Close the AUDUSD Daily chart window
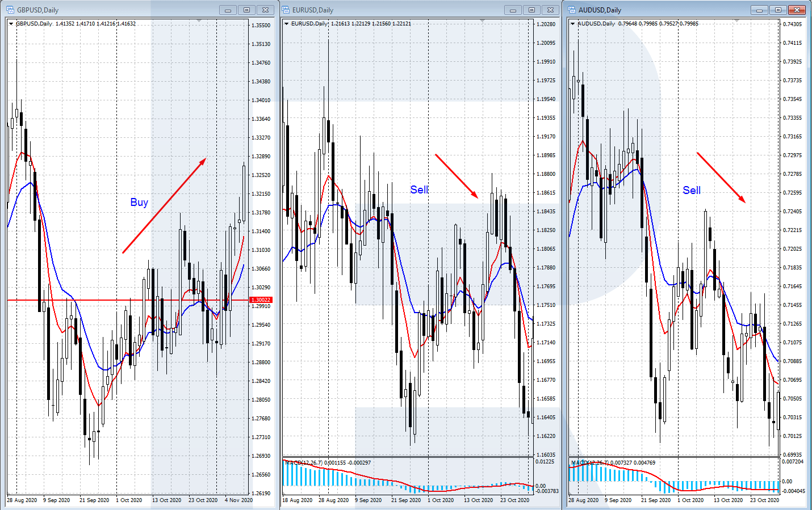This screenshot has height=510, width=812. coord(797,10)
